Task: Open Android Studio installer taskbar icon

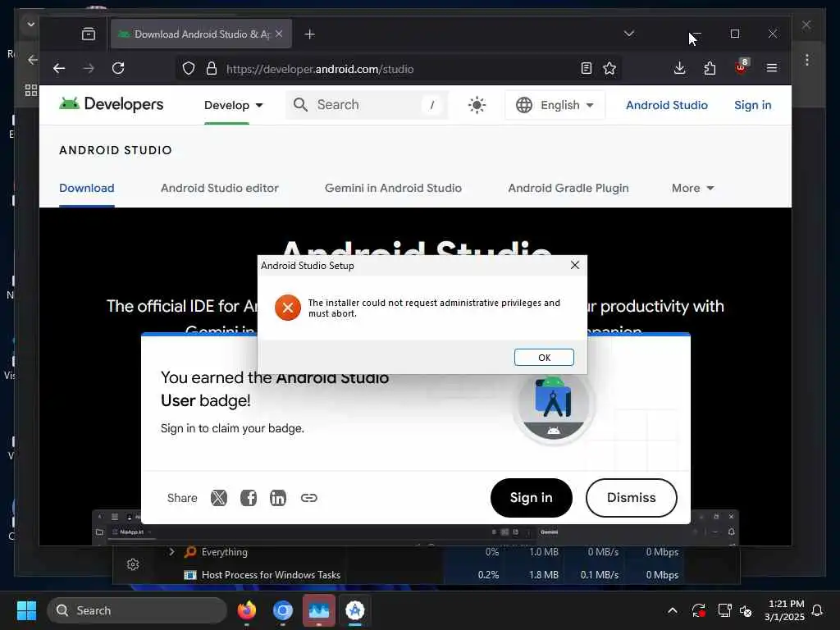Action: [354, 610]
